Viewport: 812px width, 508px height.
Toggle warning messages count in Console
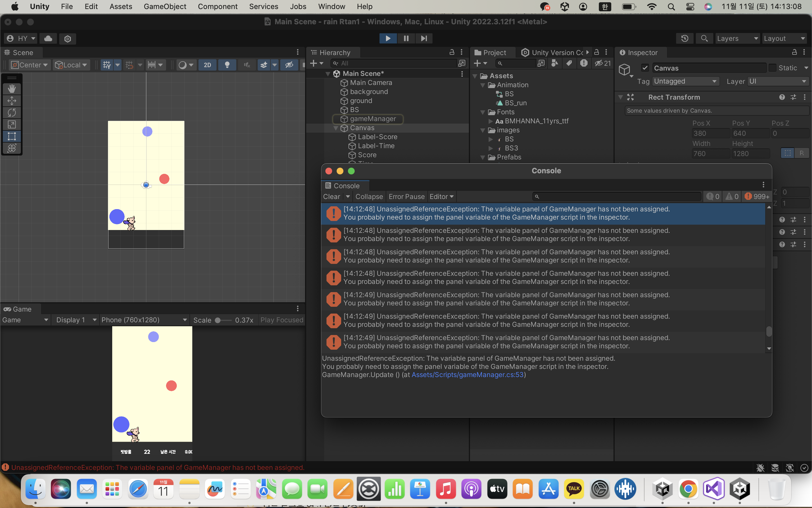click(x=732, y=196)
